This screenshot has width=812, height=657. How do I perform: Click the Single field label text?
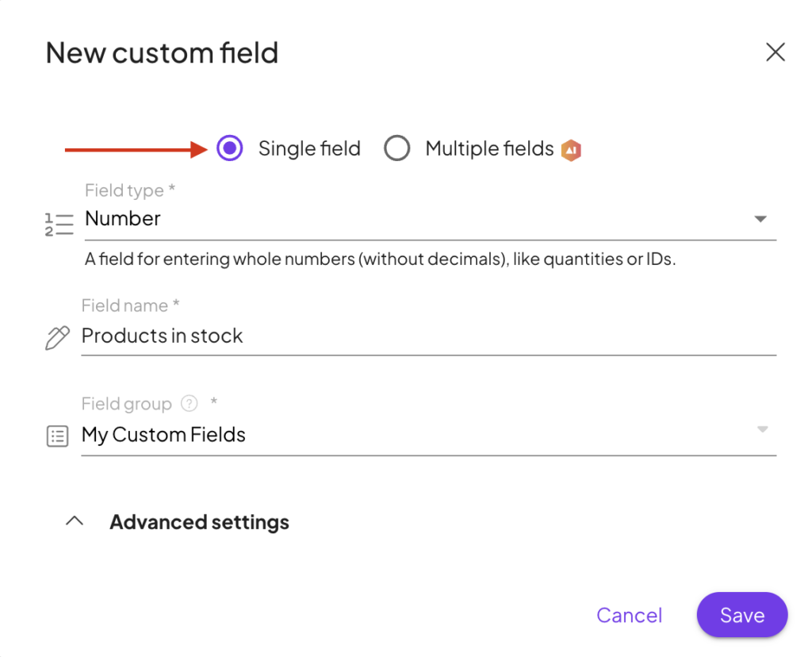click(309, 148)
